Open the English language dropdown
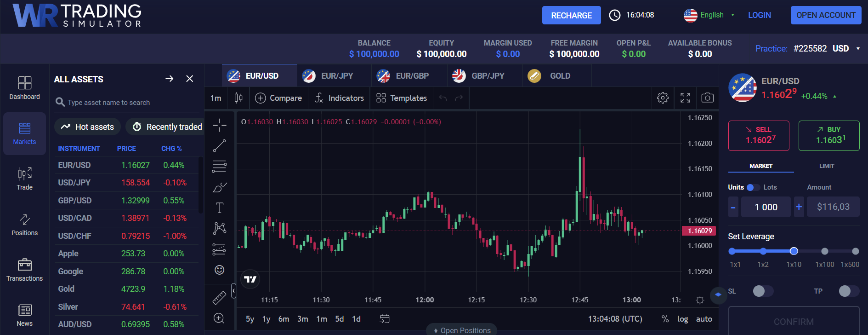868x335 pixels. tap(709, 15)
